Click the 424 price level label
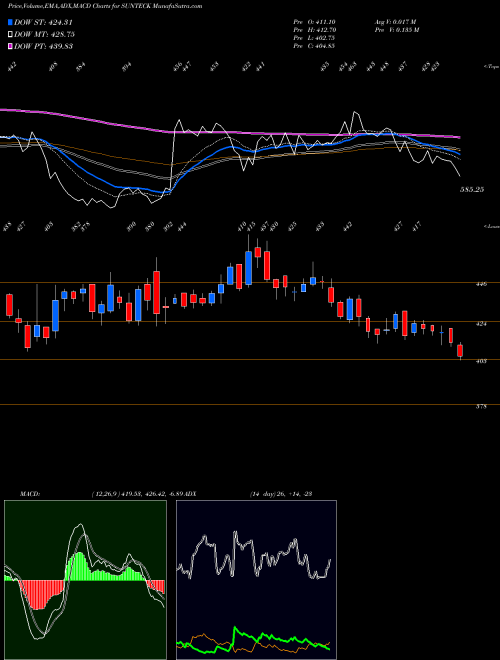500x660 pixels. click(481, 324)
